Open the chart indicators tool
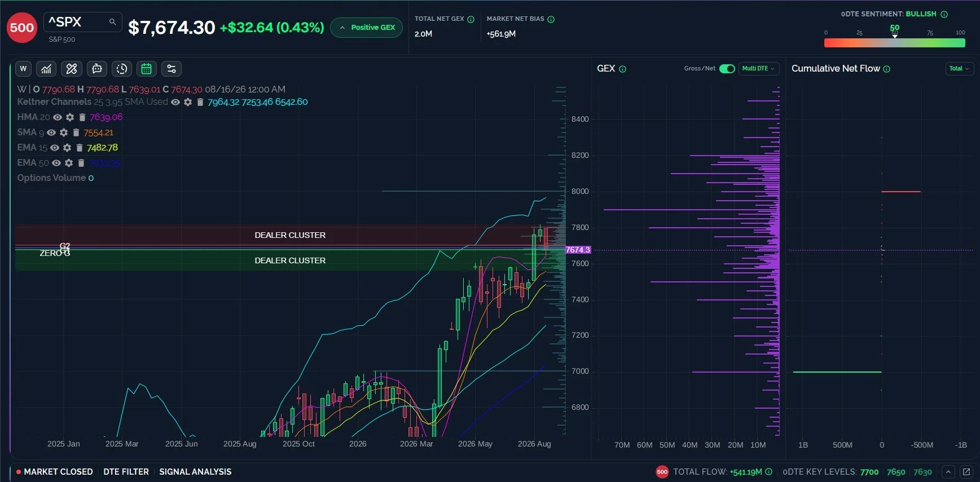Viewport: 980px width, 482px height. click(46, 69)
